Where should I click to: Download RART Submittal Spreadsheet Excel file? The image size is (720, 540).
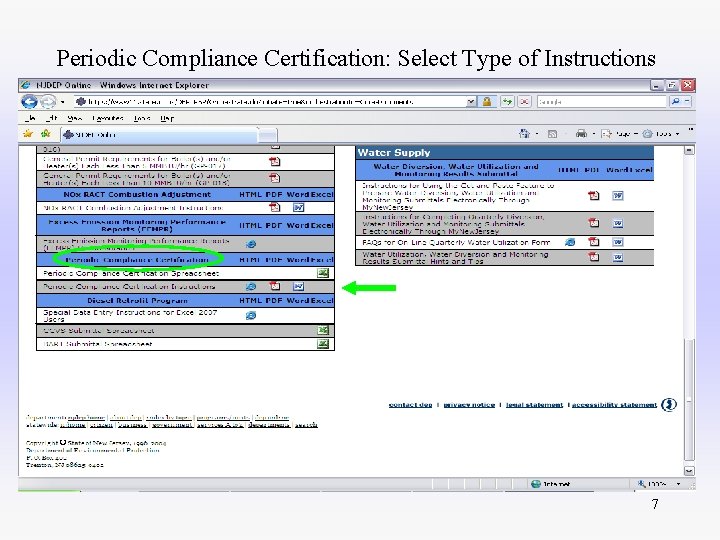click(323, 344)
